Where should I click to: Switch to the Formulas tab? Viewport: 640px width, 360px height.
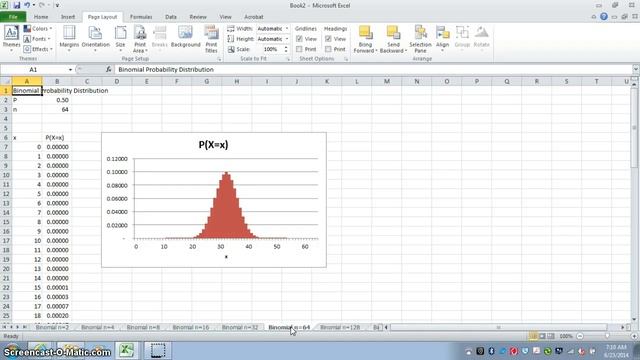coord(141,17)
